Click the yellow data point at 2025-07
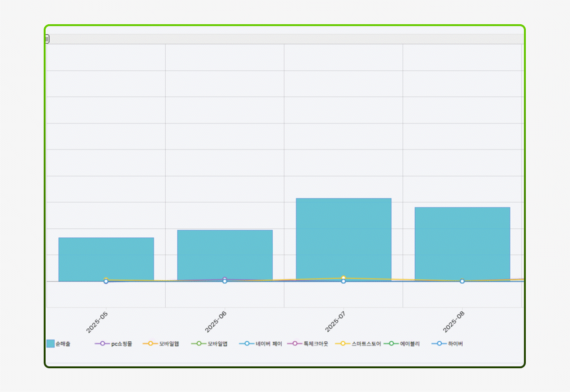This screenshot has height=392, width=570. coord(343,278)
